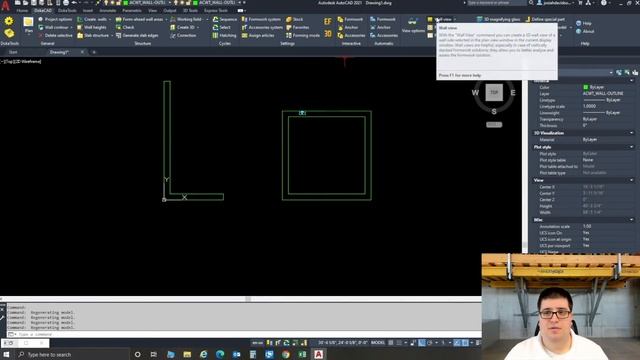This screenshot has height=360, width=640.
Task: Click Assign articles
Action: click(x=258, y=36)
